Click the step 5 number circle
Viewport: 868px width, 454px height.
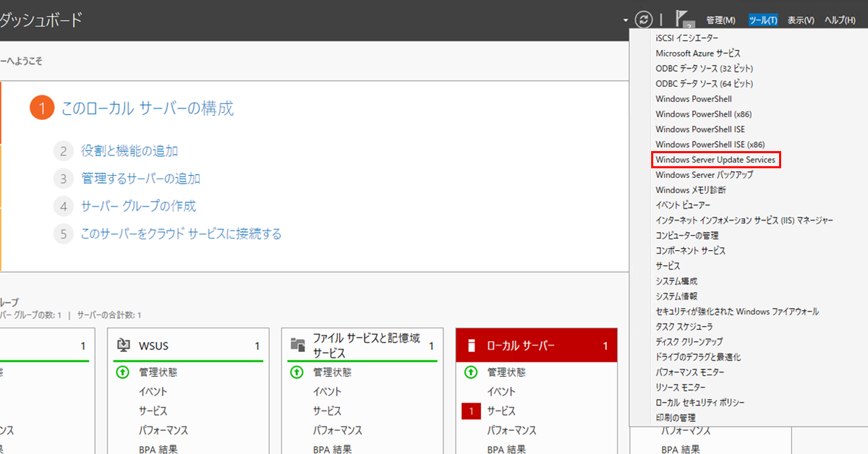(64, 234)
